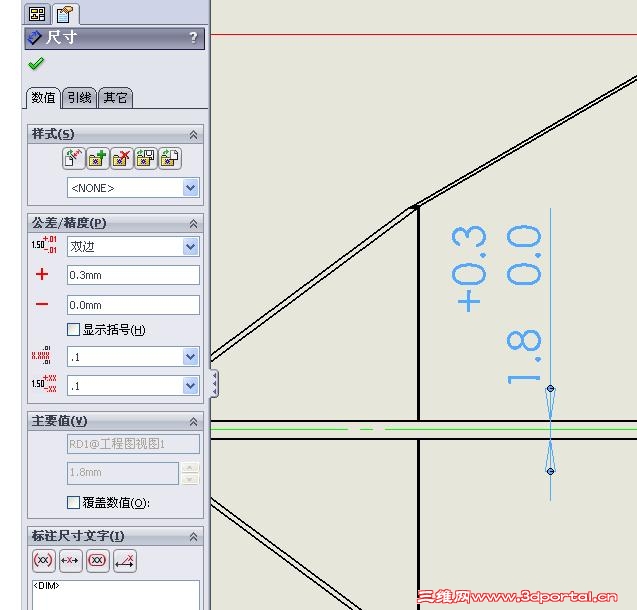Viewport: 637px width, 610px height.
Task: Select the 1.8 dimension text in drawing
Action: click(x=524, y=357)
